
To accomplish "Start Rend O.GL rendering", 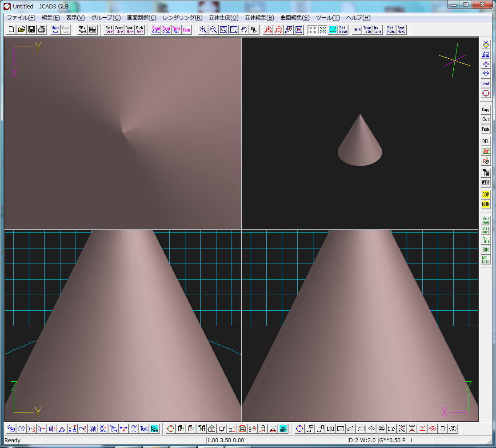I will click(x=166, y=30).
